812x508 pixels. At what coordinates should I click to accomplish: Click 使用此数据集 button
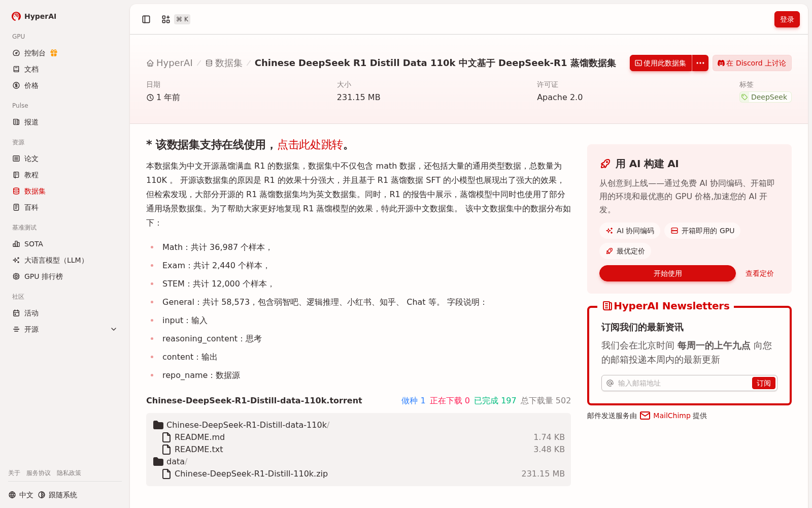[661, 63]
